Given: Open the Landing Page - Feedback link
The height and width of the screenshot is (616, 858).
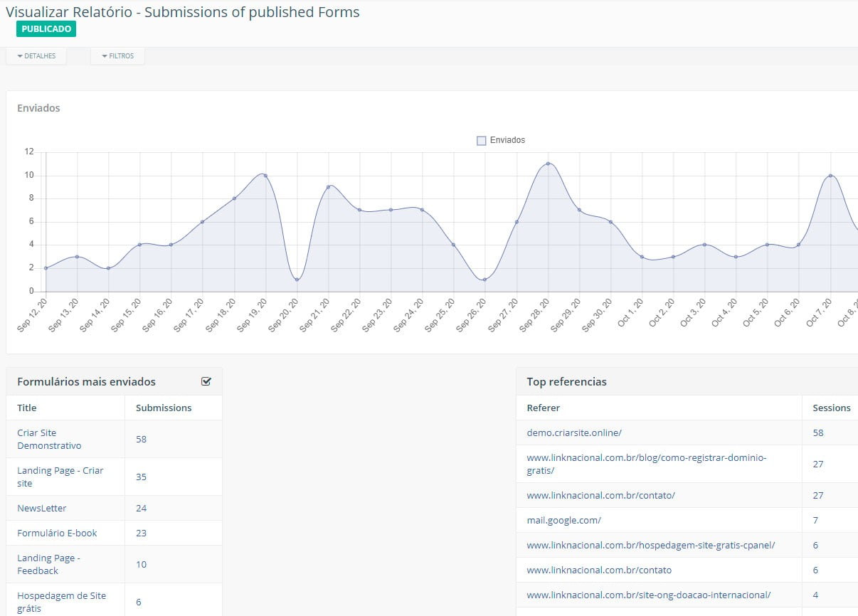Looking at the screenshot, I should point(48,564).
